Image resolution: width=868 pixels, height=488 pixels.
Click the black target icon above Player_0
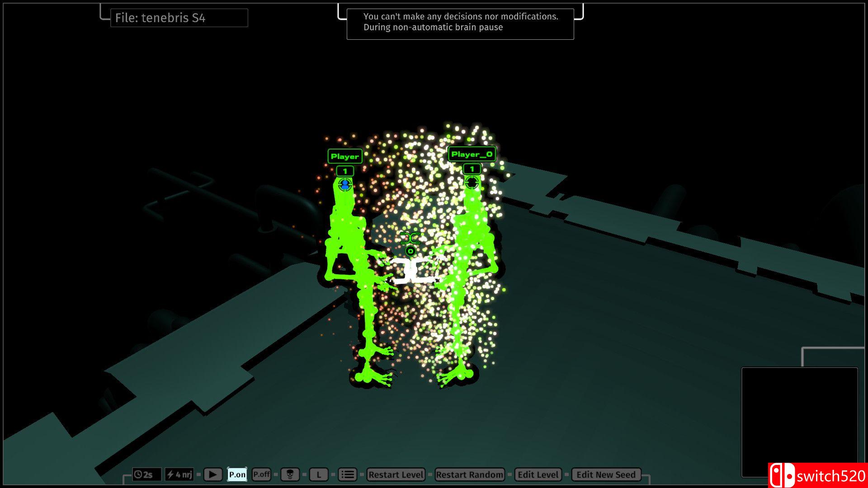472,183
